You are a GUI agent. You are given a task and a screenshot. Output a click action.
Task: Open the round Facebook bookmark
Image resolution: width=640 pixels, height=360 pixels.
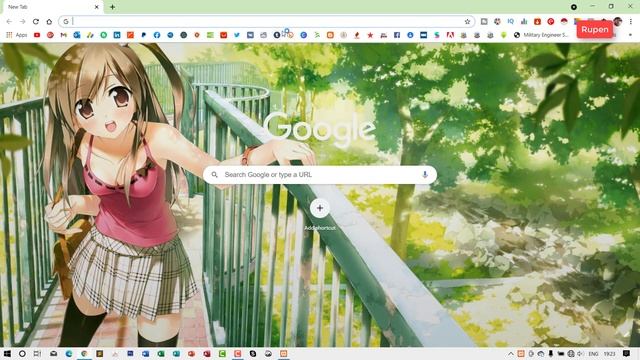pyautogui.click(x=157, y=35)
